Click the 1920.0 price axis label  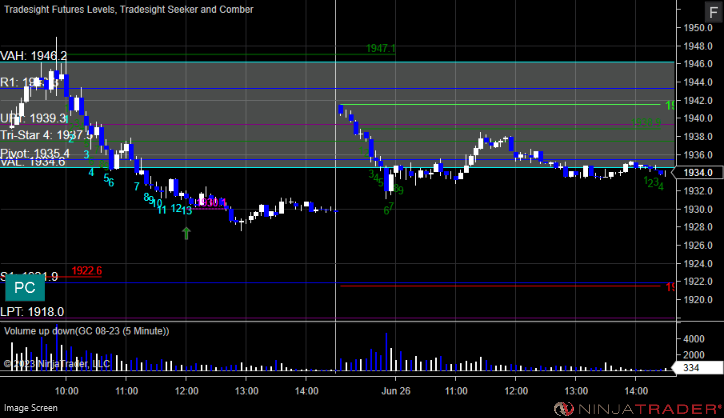697,300
